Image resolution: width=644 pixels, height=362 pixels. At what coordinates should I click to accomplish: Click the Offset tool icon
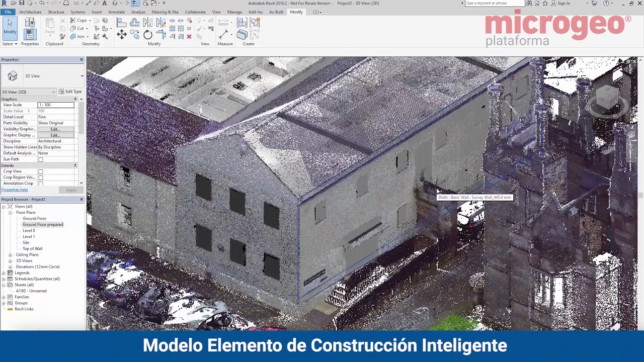pos(134,23)
